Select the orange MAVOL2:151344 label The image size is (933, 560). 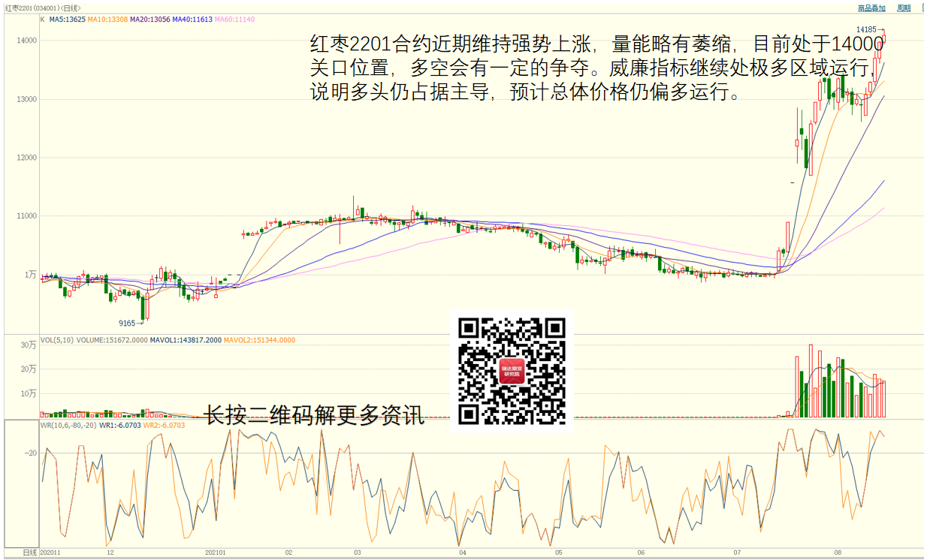click(259, 340)
